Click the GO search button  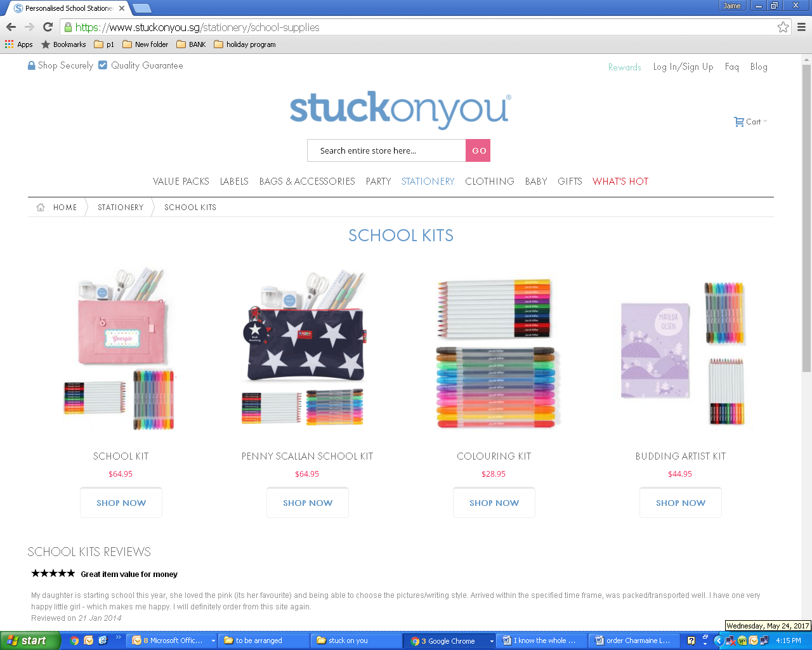(478, 150)
